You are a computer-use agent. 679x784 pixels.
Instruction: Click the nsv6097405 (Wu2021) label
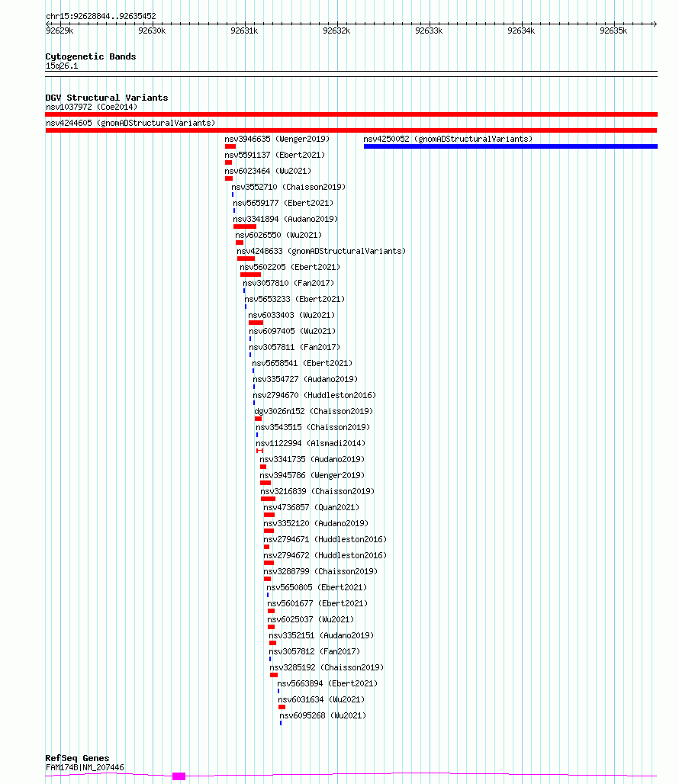coord(292,331)
